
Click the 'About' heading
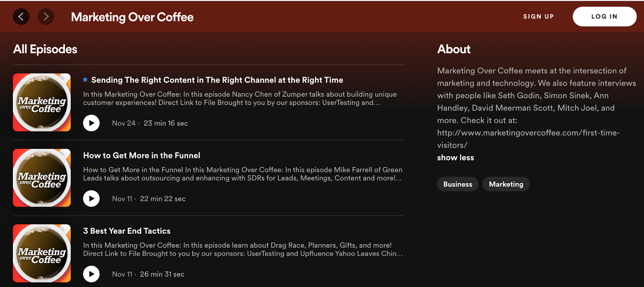[454, 49]
